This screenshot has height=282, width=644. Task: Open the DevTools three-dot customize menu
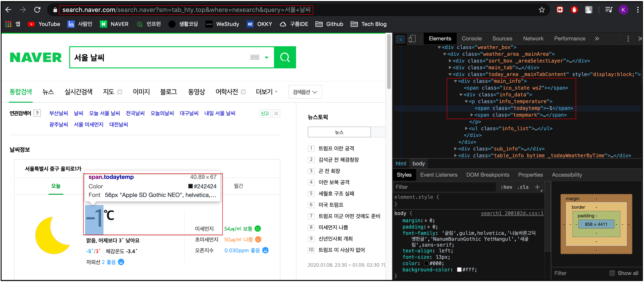pyautogui.click(x=628, y=39)
